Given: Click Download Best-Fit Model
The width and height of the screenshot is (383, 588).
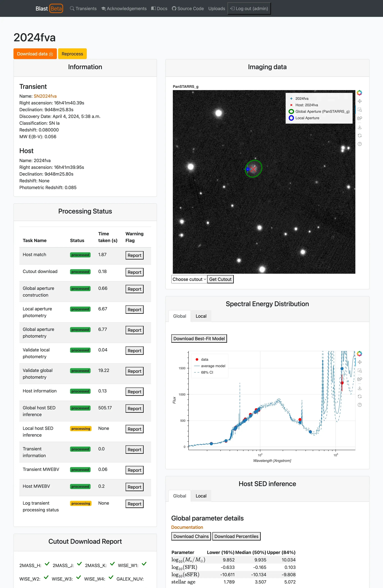Looking at the screenshot, I should 199,338.
